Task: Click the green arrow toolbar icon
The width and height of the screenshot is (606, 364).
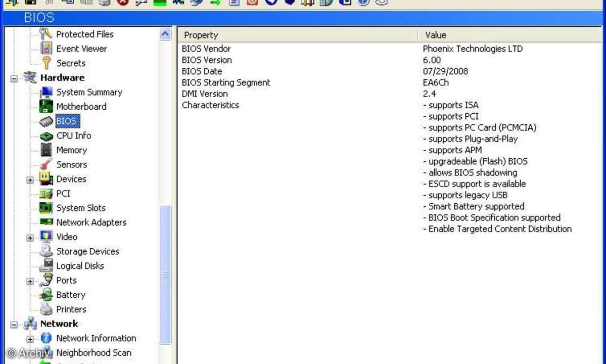Action: pos(215,3)
